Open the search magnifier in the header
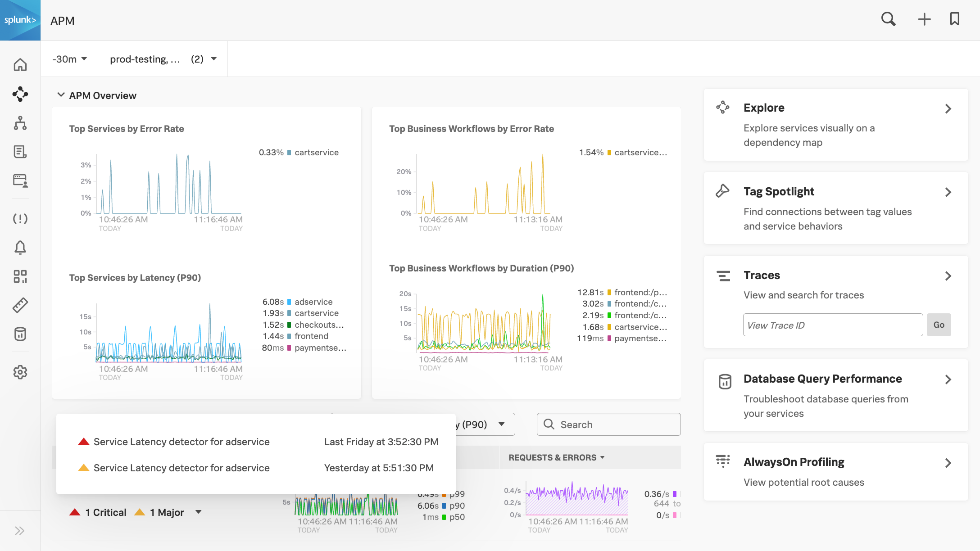The image size is (980, 551). tap(888, 19)
